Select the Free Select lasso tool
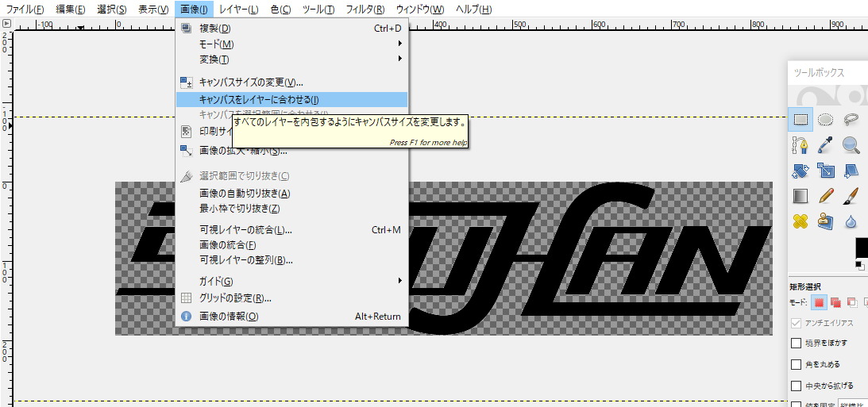Viewport: 868px width, 407px height. (x=851, y=120)
